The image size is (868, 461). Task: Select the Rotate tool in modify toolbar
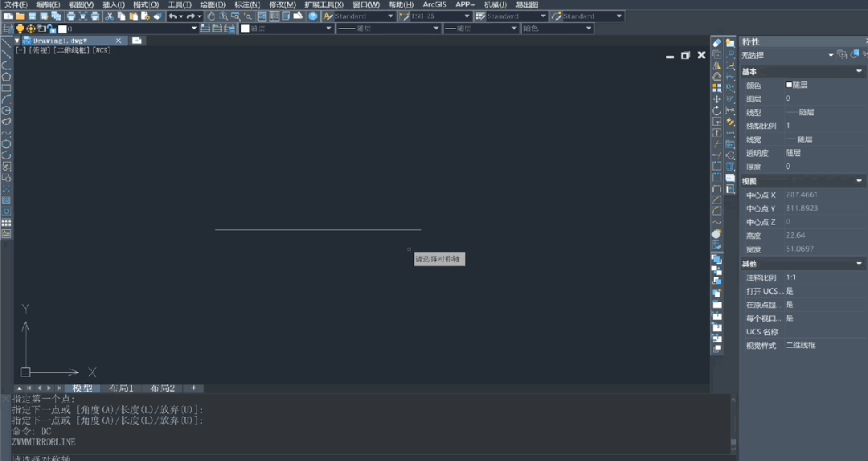coord(717,110)
